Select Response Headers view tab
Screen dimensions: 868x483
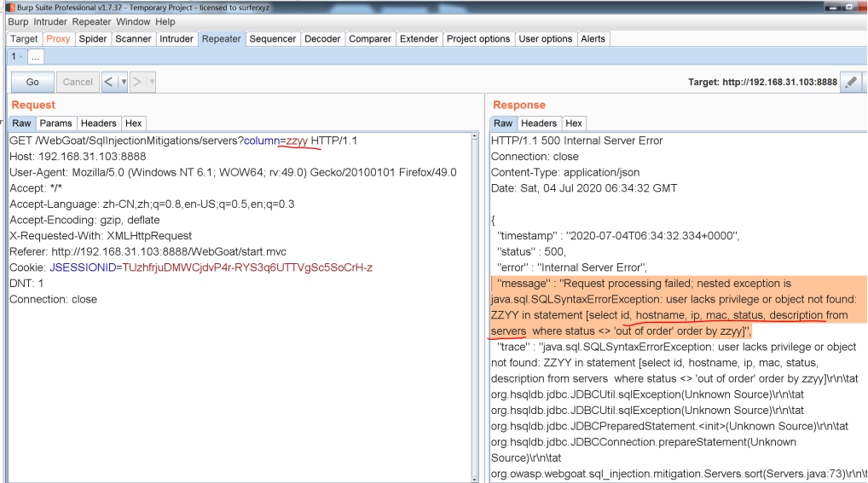(539, 124)
